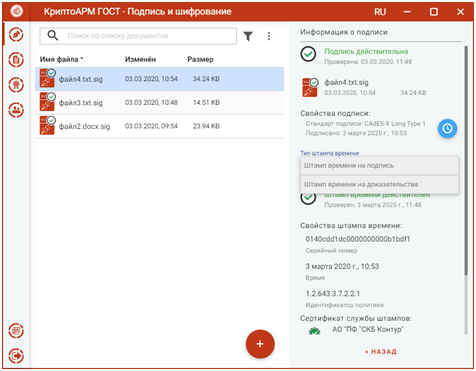Click the 14.51 KB size cell
476x371 pixels.
[x=206, y=103]
